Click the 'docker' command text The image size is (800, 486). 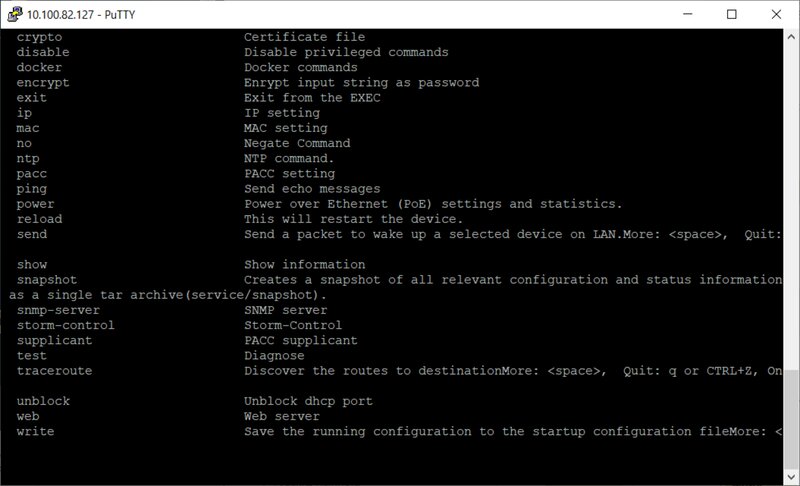(x=39, y=67)
